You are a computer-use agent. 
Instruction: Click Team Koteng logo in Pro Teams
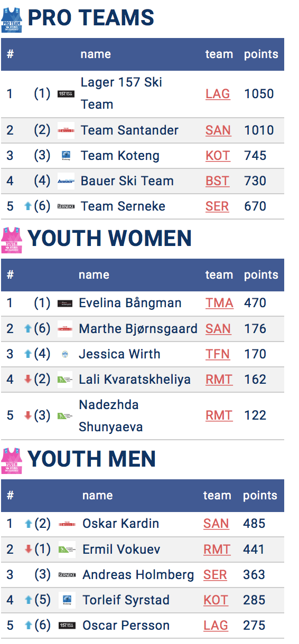(x=66, y=156)
